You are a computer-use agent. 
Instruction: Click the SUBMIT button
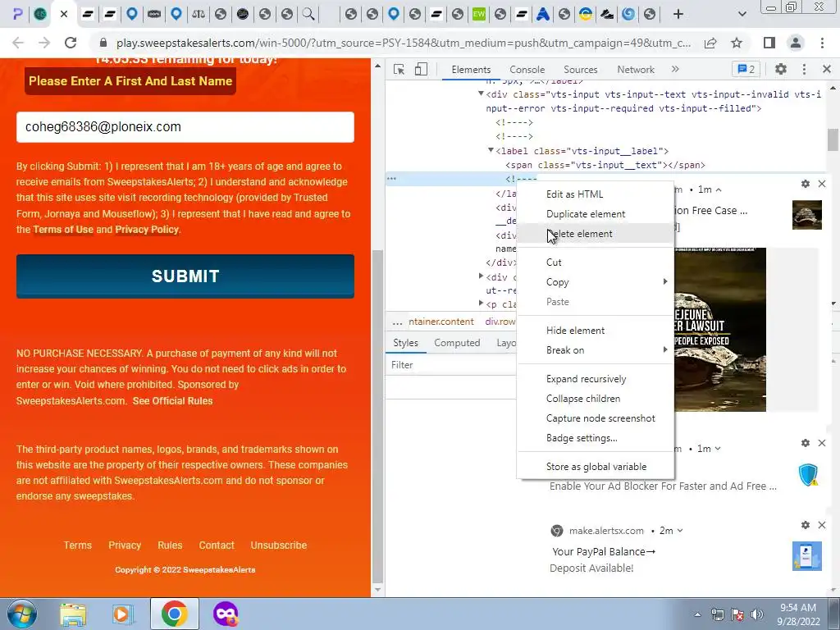[185, 276]
